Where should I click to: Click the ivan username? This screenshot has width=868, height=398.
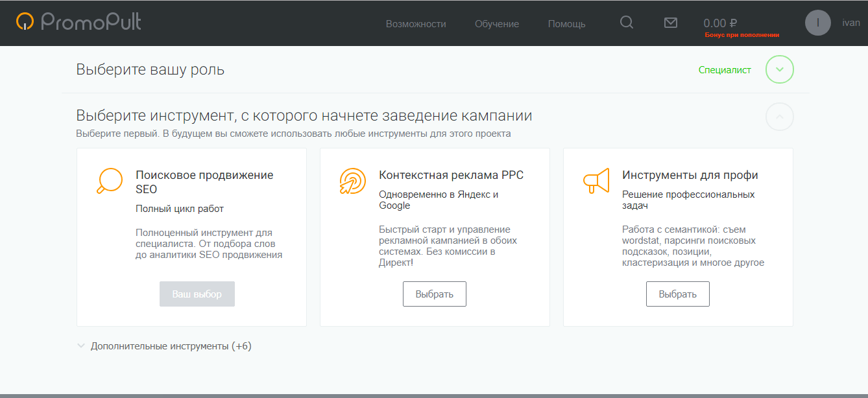(850, 23)
